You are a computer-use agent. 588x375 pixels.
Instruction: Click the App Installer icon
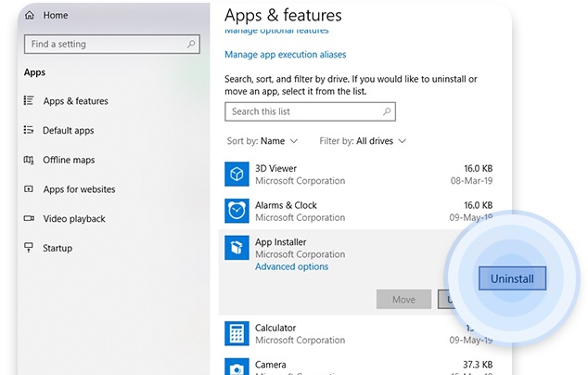(236, 248)
